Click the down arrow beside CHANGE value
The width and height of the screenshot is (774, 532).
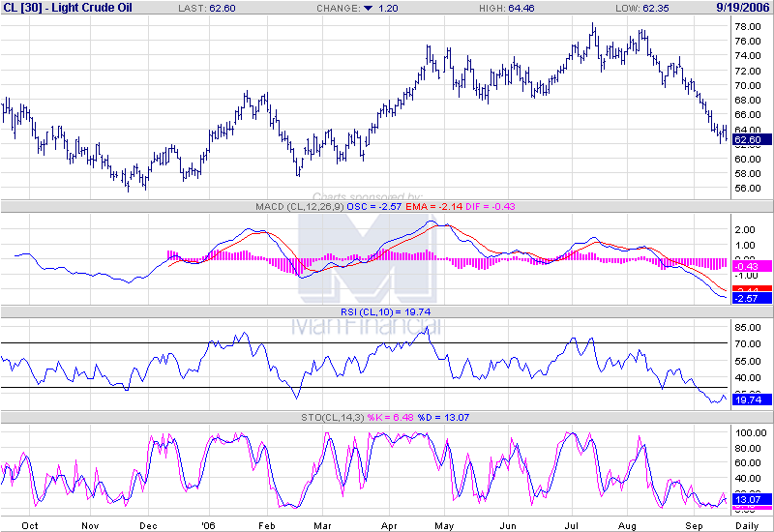[x=368, y=8]
